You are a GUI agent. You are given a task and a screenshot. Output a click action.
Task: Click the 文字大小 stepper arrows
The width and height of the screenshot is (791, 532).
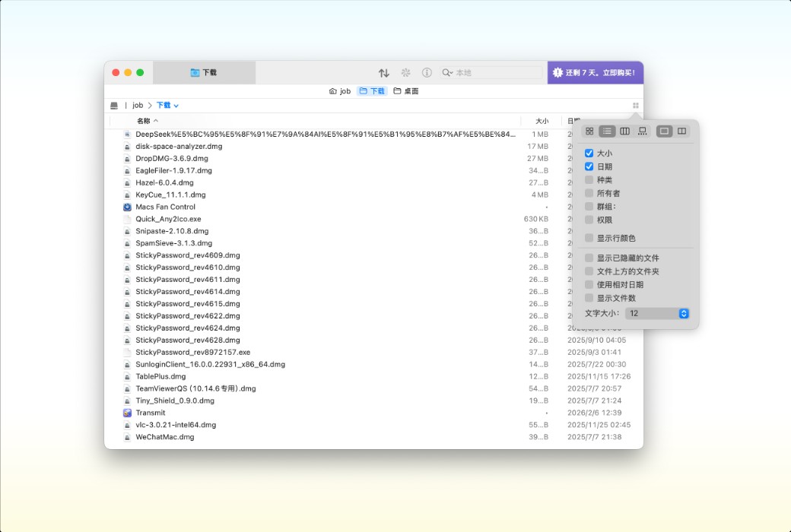(683, 313)
